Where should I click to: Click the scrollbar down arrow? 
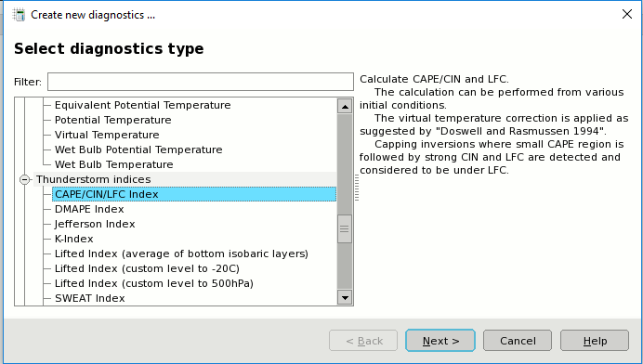point(345,298)
